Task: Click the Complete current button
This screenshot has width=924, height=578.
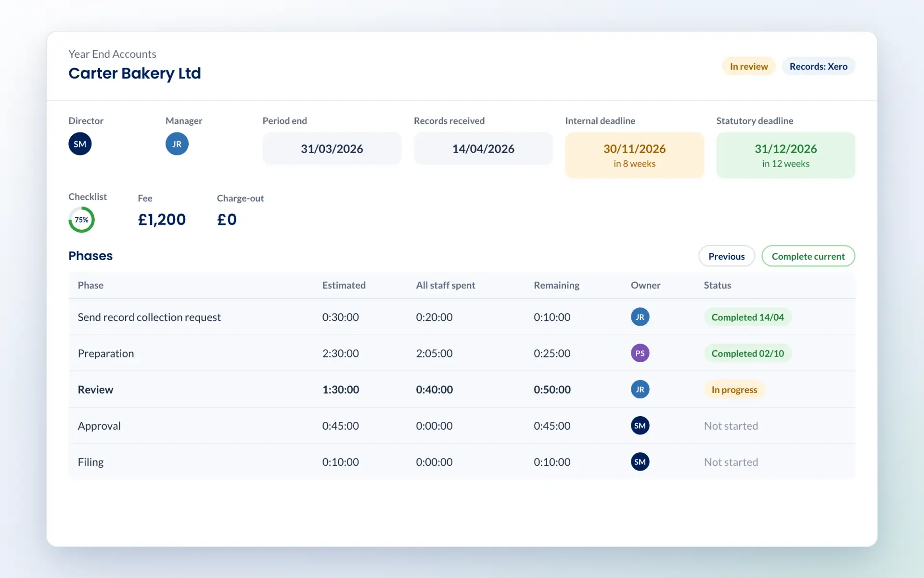Action: coord(808,256)
